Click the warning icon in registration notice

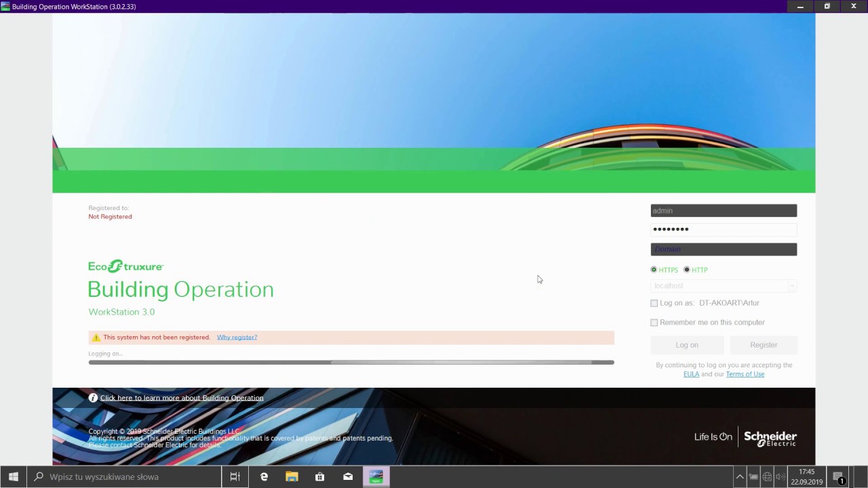coord(96,338)
